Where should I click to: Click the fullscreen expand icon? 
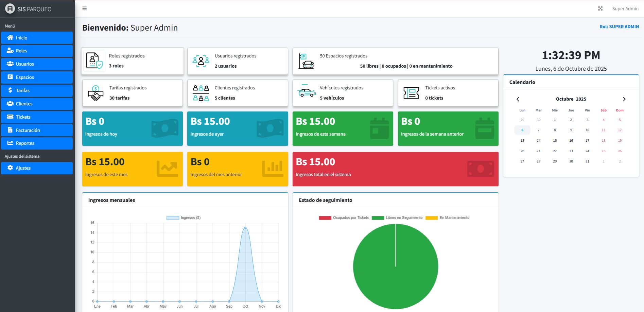600,8
